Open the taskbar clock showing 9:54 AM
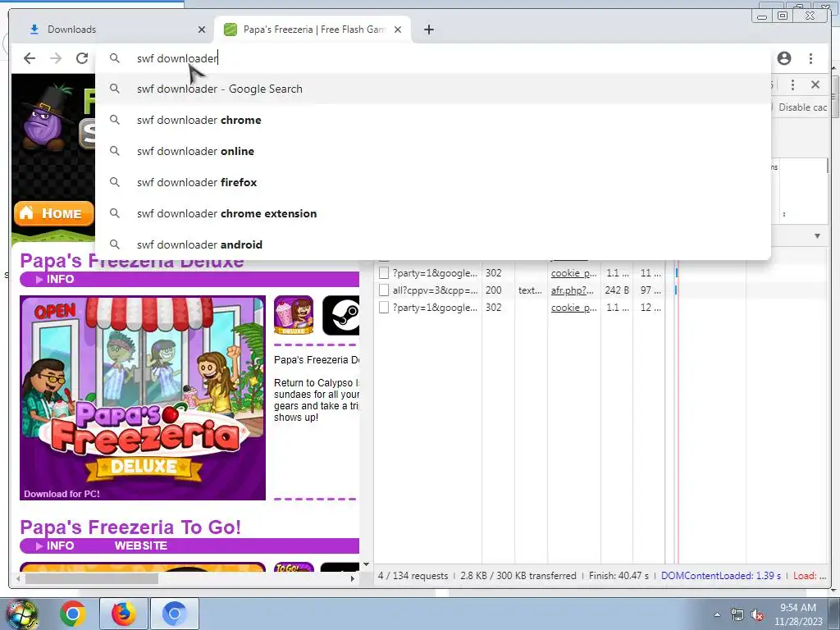840x630 pixels. point(798,614)
